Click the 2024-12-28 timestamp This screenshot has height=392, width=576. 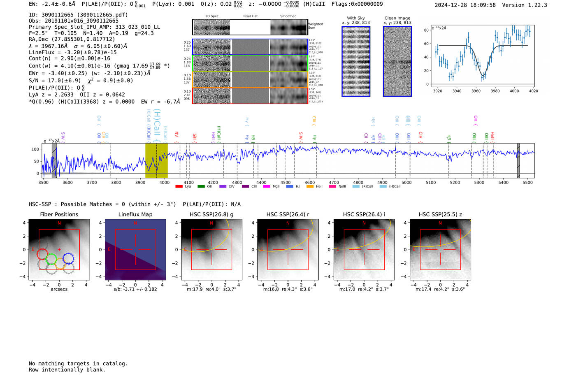tap(465, 5)
